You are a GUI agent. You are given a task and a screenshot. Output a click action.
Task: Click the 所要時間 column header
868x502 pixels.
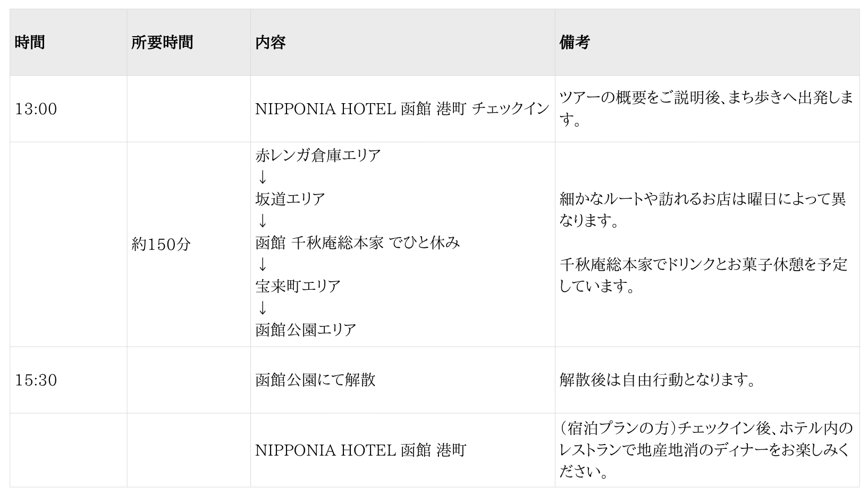click(162, 43)
